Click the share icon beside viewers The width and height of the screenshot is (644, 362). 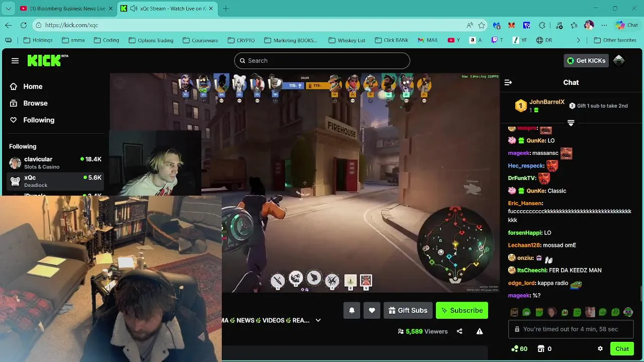click(x=459, y=331)
